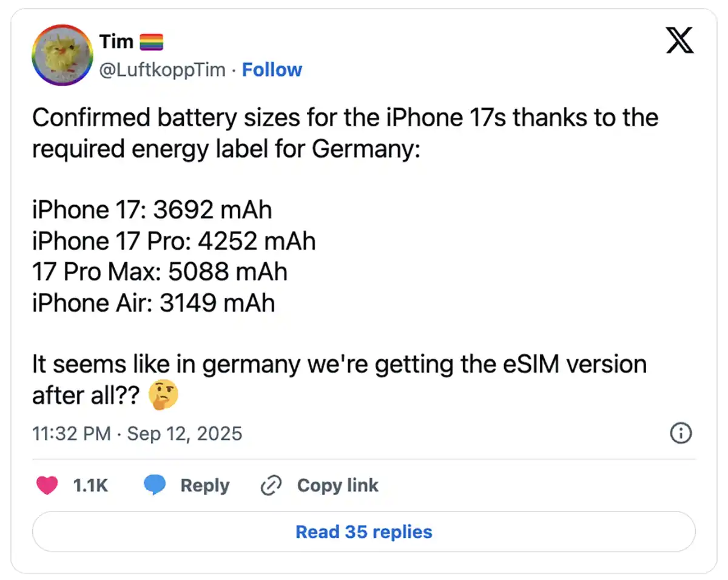The image size is (728, 580).
Task: Click the rainbow flag emoji by Tim
Action: [x=152, y=42]
